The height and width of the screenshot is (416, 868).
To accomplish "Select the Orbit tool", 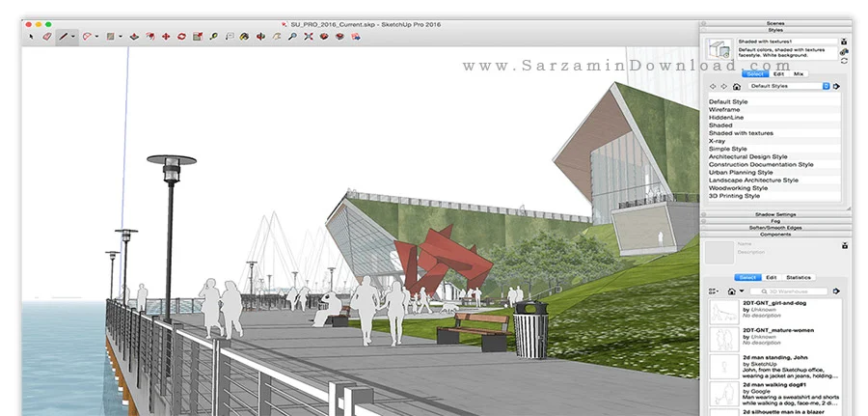I will point(260,37).
